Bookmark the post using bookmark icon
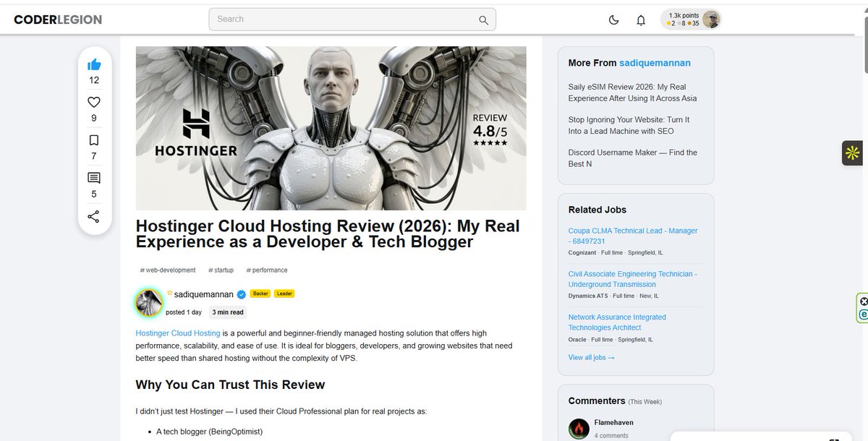 coord(94,140)
